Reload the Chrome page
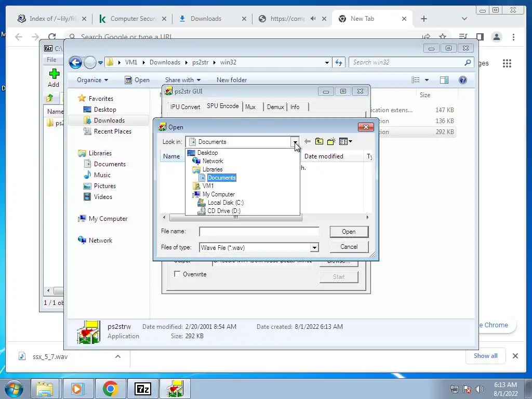The width and height of the screenshot is (532, 399). (x=52, y=37)
